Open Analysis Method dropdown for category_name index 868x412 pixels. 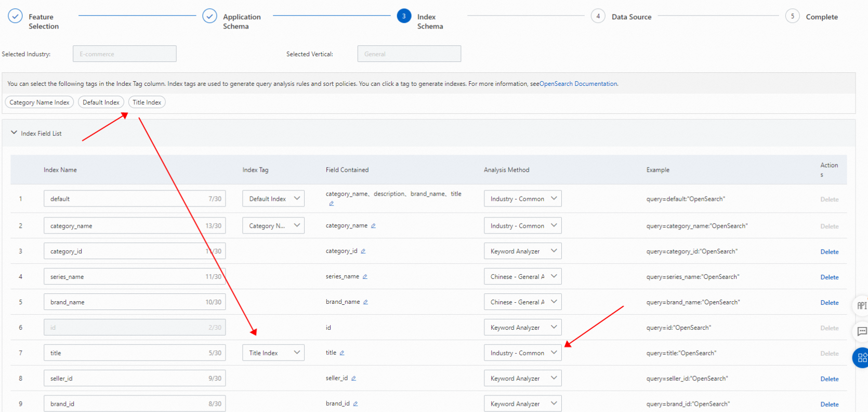pyautogui.click(x=523, y=226)
